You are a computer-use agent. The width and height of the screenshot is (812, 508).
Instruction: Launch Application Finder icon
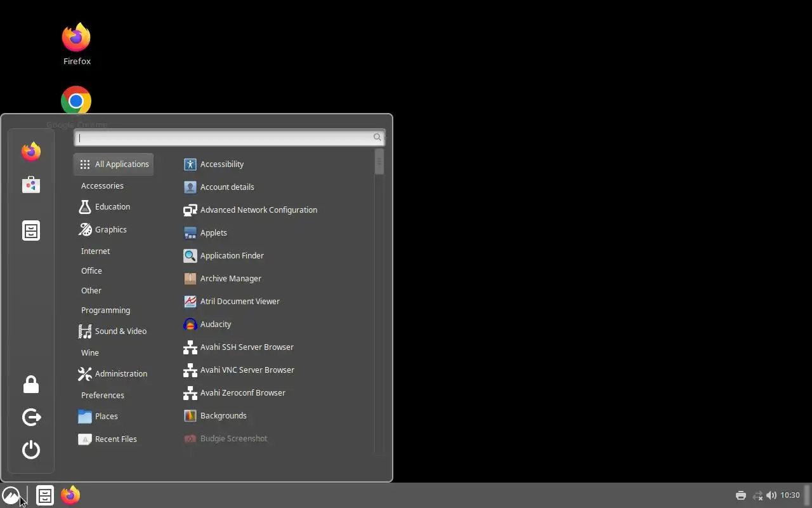click(x=190, y=255)
